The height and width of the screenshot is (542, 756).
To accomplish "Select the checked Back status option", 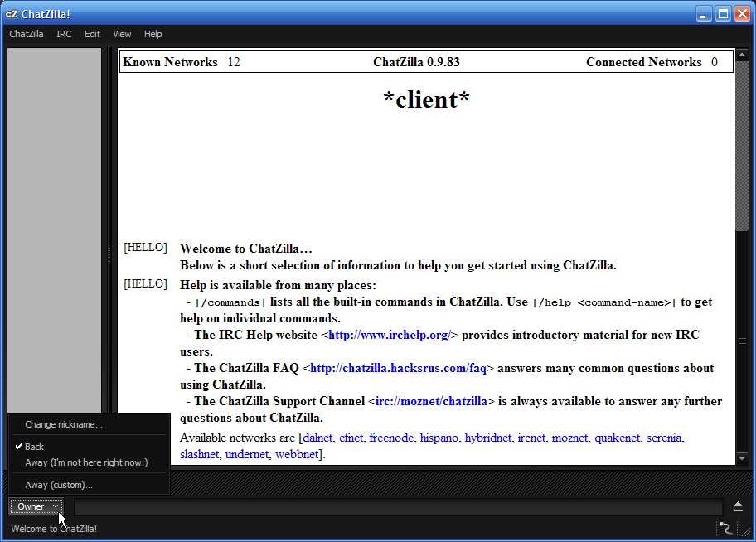I will tap(90, 447).
